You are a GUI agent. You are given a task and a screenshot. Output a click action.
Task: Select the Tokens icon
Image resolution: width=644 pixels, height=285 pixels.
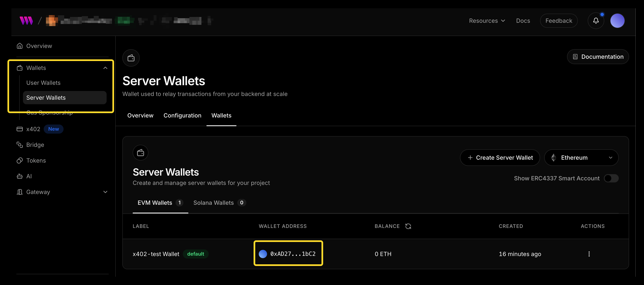click(x=19, y=160)
